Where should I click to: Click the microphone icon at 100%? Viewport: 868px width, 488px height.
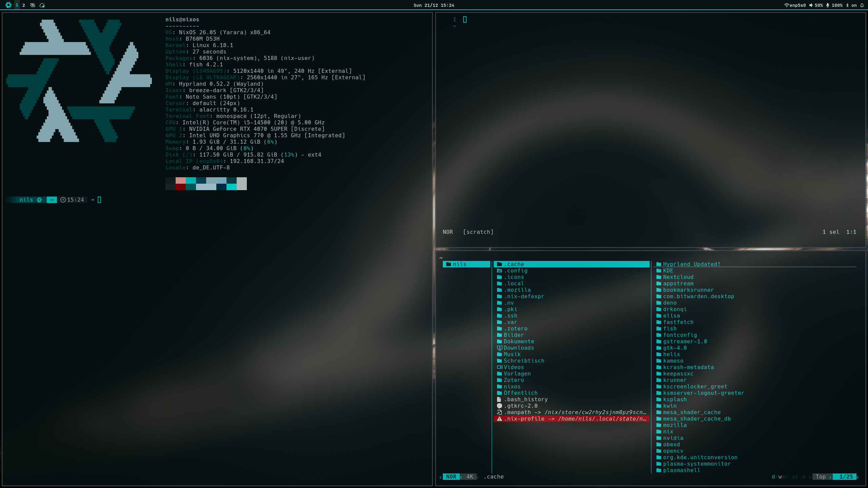[828, 5]
